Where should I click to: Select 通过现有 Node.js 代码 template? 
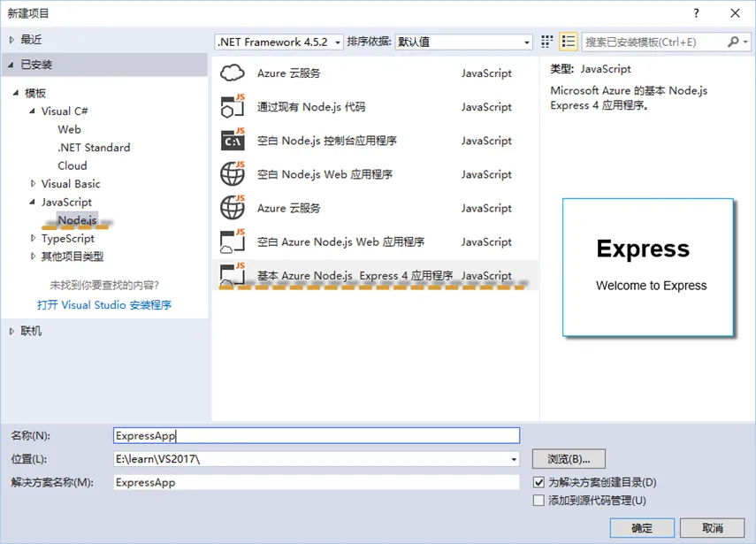(x=374, y=106)
